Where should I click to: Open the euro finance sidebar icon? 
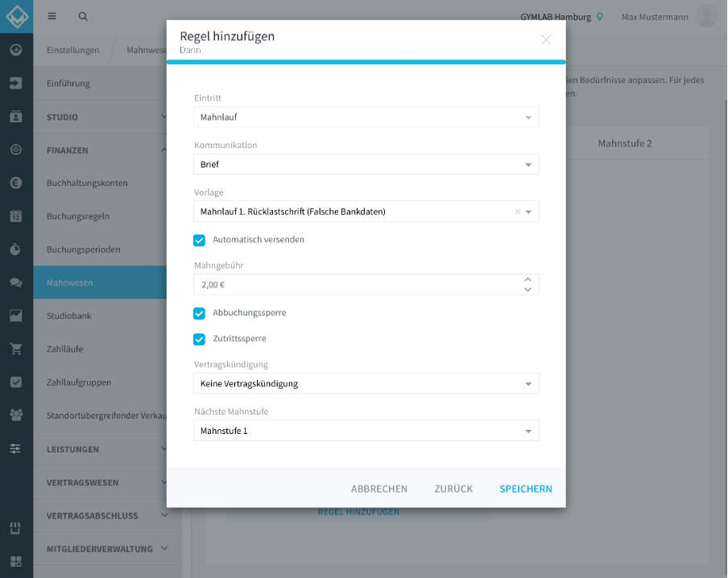pyautogui.click(x=16, y=183)
